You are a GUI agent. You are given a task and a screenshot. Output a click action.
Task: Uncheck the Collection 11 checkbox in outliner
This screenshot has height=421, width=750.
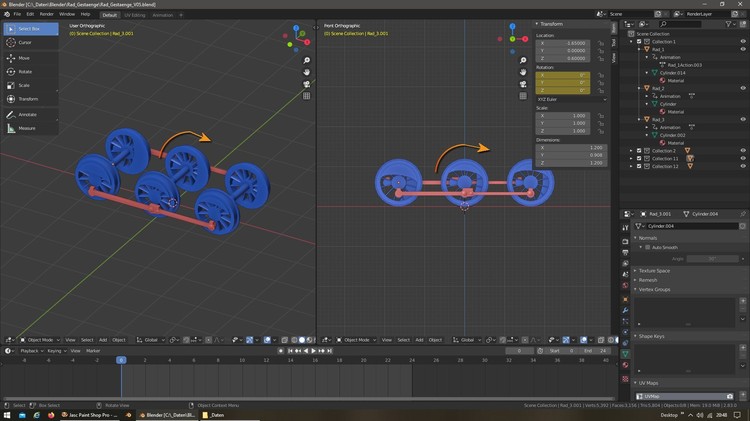639,158
